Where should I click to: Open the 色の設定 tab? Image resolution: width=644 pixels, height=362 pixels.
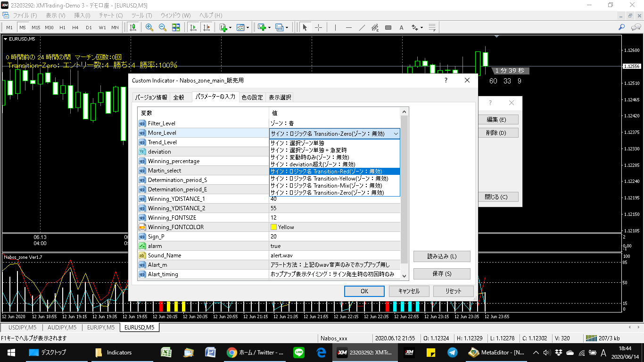(x=252, y=98)
